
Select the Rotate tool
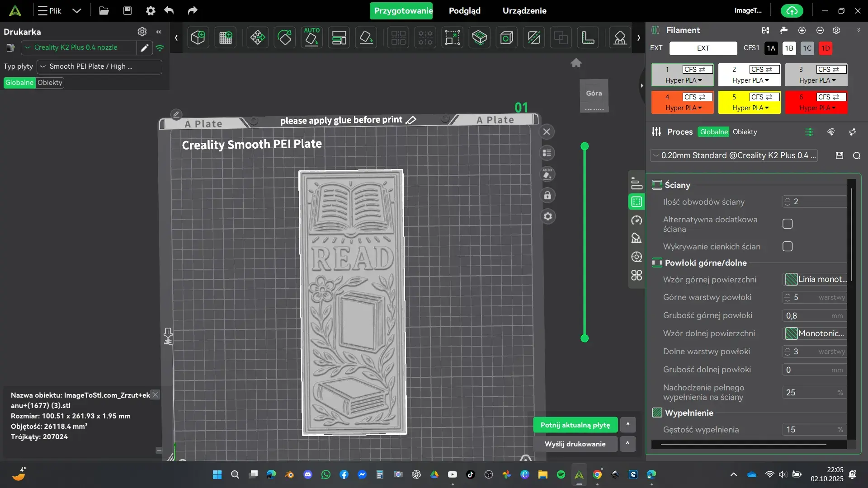click(x=284, y=38)
